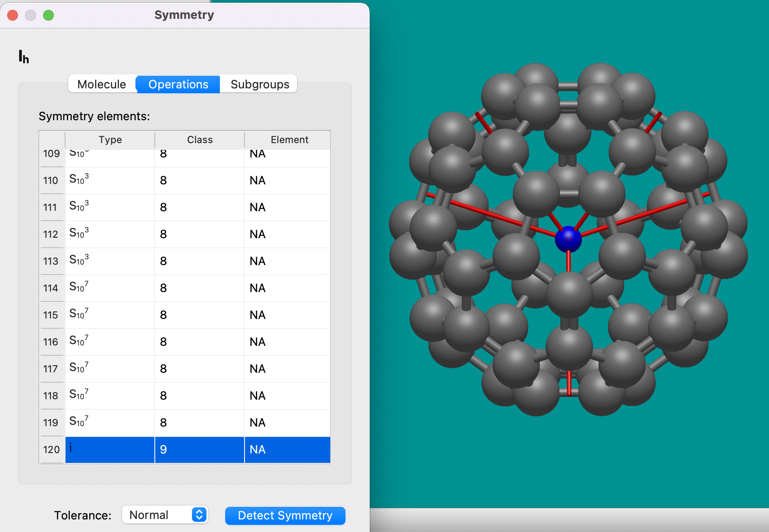Viewport: 769px width, 532px height.
Task: Select symmetry operation 110 S10^3
Action: pos(179,180)
